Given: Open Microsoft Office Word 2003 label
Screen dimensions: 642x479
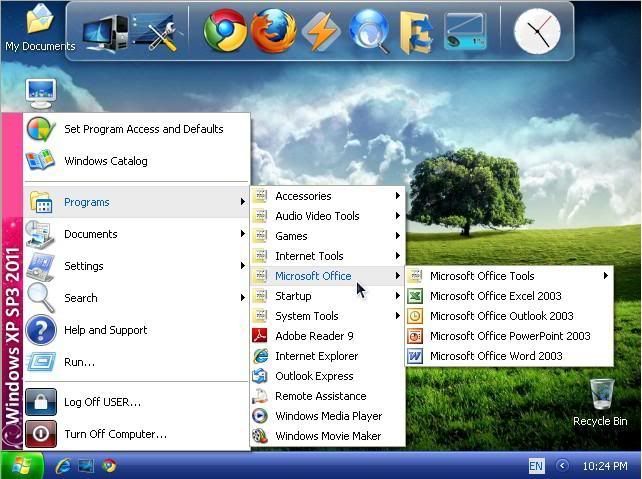Looking at the screenshot, I should [496, 356].
